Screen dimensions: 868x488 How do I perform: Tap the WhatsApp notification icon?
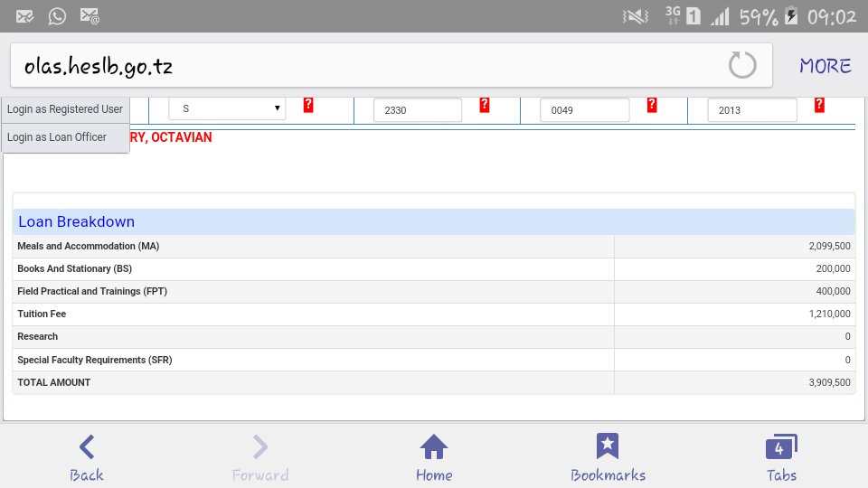[57, 16]
